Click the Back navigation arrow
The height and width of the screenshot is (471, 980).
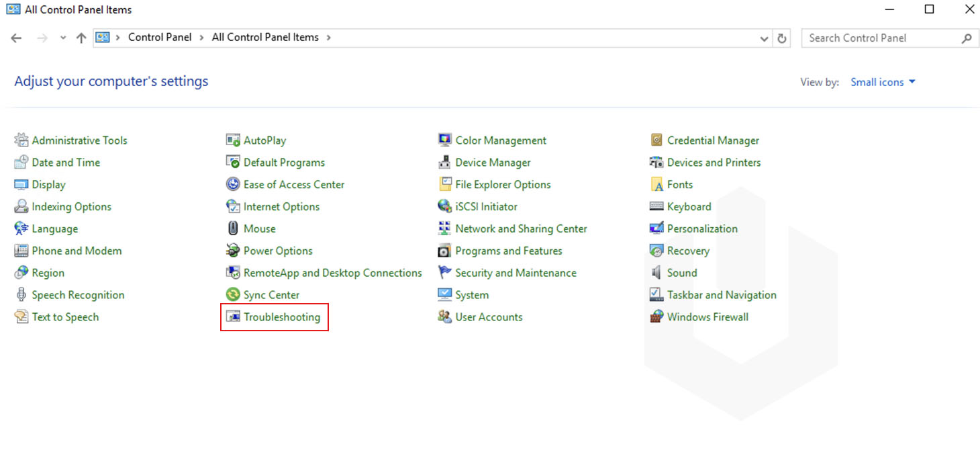[x=16, y=38]
